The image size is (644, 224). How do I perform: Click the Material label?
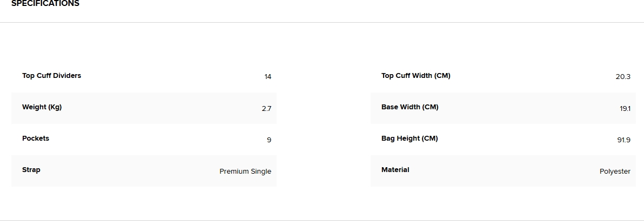click(x=395, y=170)
